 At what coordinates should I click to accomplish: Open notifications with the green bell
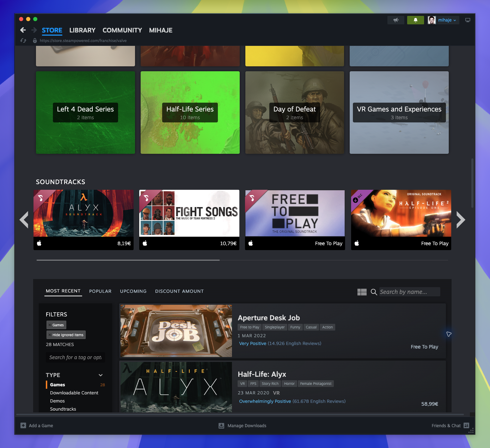pyautogui.click(x=416, y=20)
